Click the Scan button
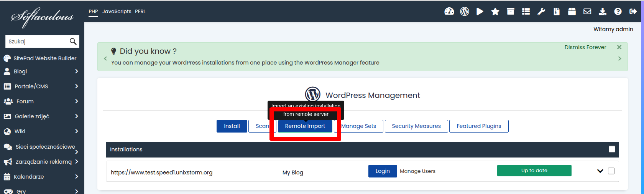The width and height of the screenshot is (644, 194). click(262, 126)
